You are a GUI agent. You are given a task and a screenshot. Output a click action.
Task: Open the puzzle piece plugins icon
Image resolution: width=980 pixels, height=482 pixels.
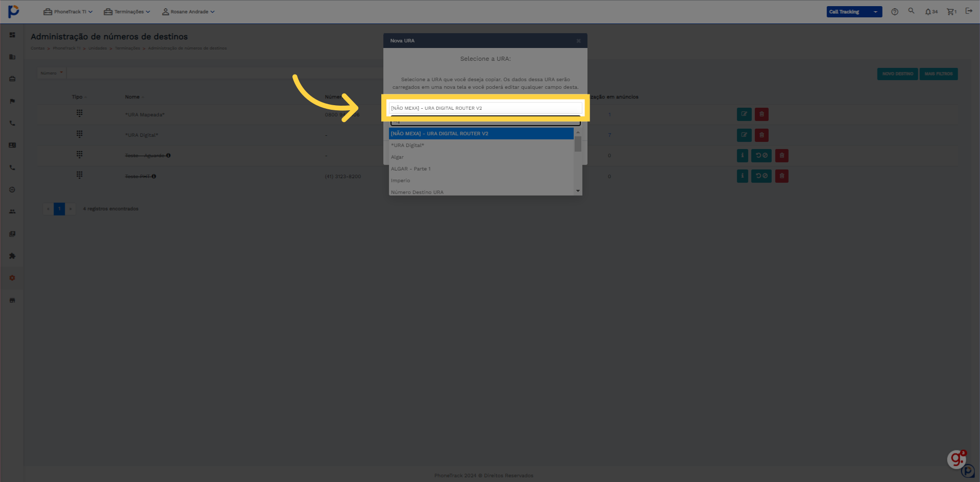point(12,256)
